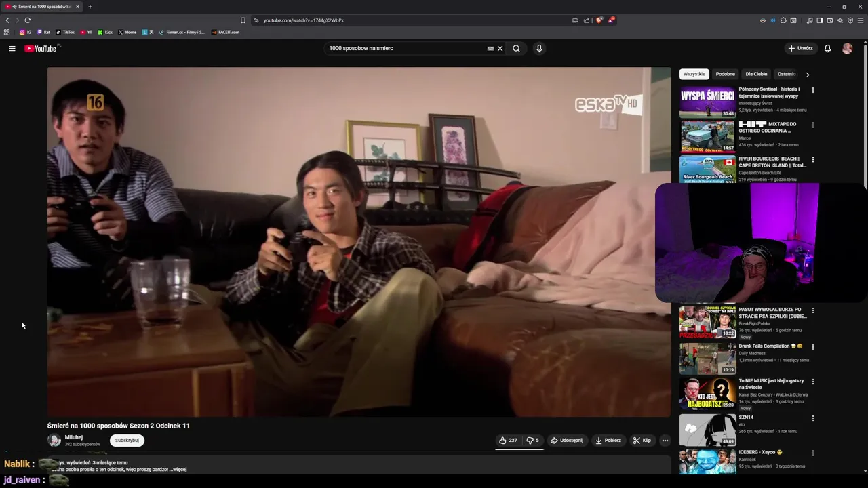Image resolution: width=868 pixels, height=488 pixels.
Task: Select the Wszystkie filter chip
Action: [694, 74]
